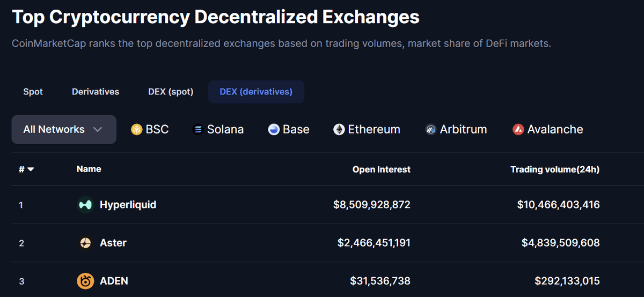The height and width of the screenshot is (297, 644).
Task: Click the BSC network coin icon
Action: click(137, 129)
